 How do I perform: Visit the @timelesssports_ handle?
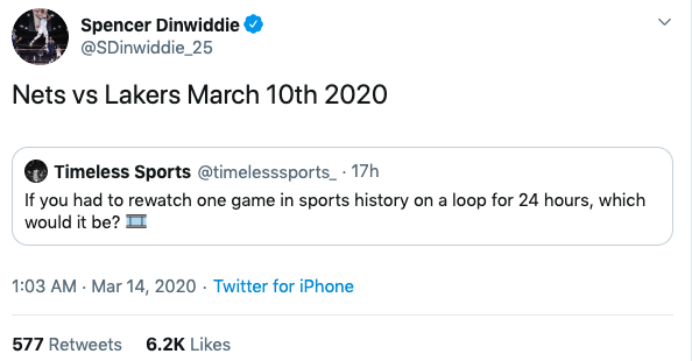(x=267, y=172)
